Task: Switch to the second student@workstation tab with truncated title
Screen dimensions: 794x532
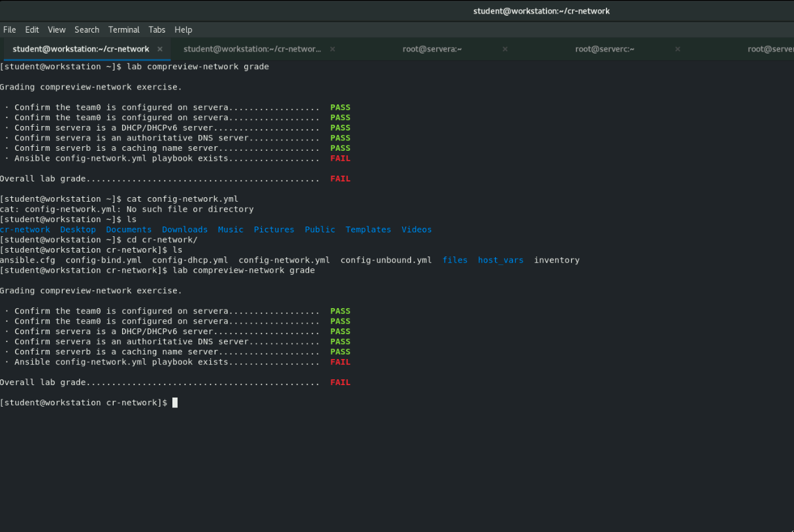Action: pos(252,49)
